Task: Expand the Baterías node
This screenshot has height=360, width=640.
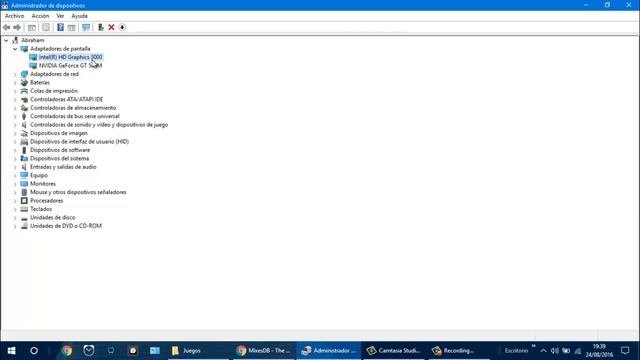Action: (15, 82)
